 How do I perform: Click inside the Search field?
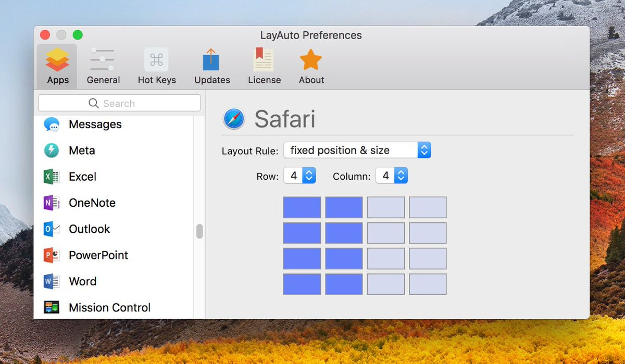[x=119, y=103]
